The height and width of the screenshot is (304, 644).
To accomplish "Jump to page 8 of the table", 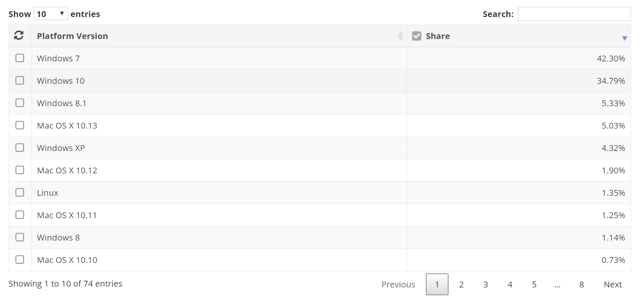I will pos(582,285).
